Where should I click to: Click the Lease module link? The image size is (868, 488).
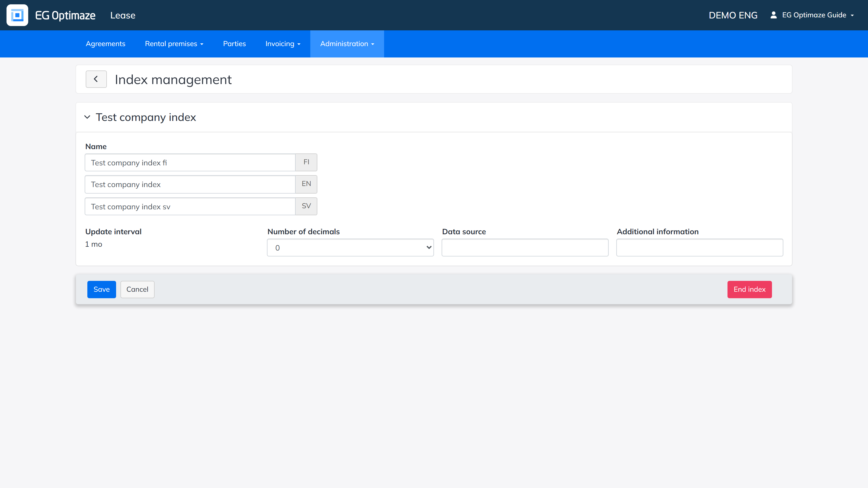[x=123, y=15]
